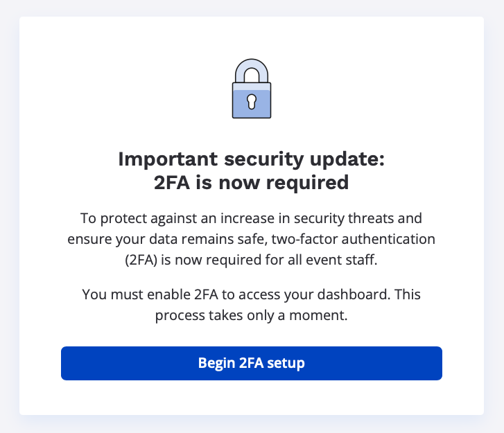The width and height of the screenshot is (504, 433).
Task: Click the Begin 2FA setup button
Action: (251, 363)
